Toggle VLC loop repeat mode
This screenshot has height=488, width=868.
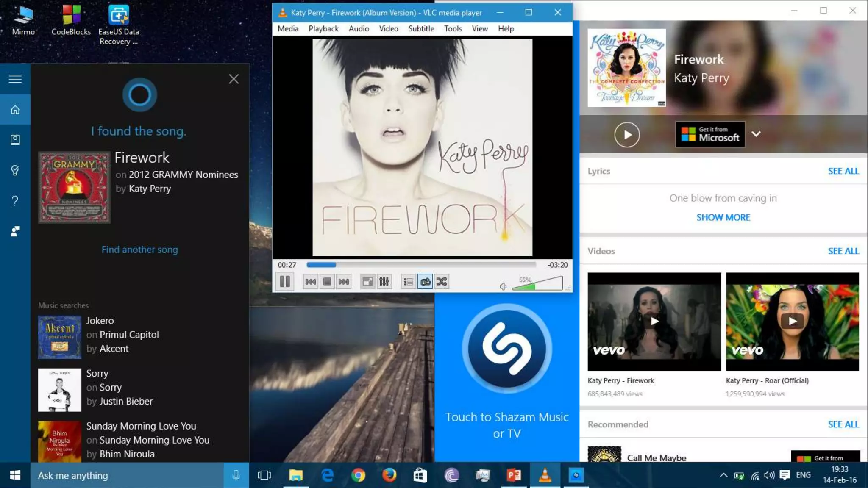click(x=425, y=282)
